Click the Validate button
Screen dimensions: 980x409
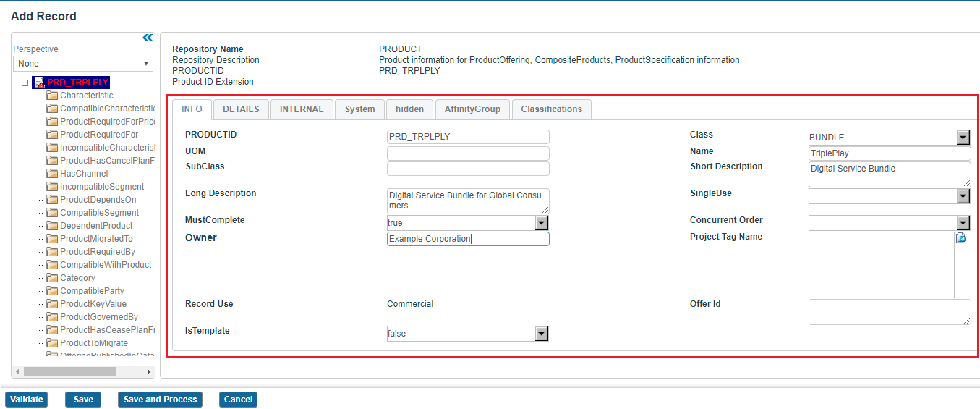tap(27, 400)
